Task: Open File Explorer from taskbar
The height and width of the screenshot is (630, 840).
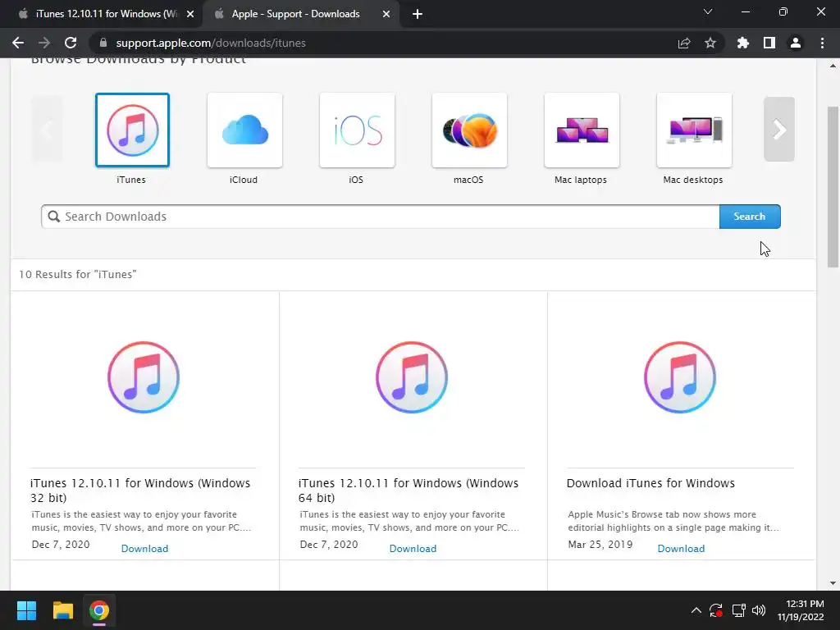Action: (x=62, y=610)
